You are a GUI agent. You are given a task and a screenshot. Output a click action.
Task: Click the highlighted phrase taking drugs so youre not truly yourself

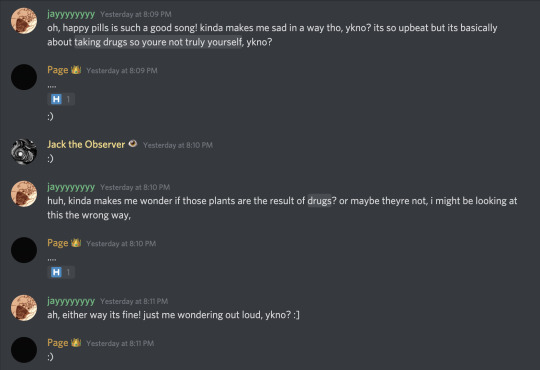158,42
